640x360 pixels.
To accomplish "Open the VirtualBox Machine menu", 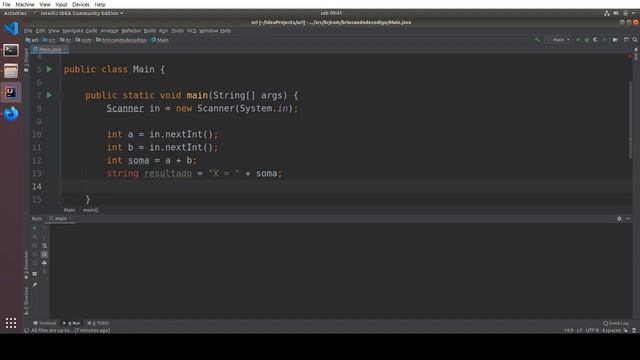I will (25, 4).
